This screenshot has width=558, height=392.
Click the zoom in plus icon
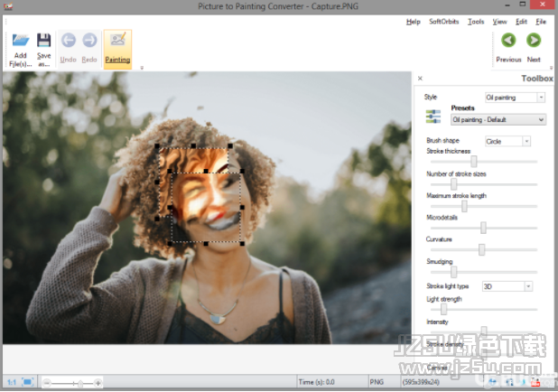[98, 383]
